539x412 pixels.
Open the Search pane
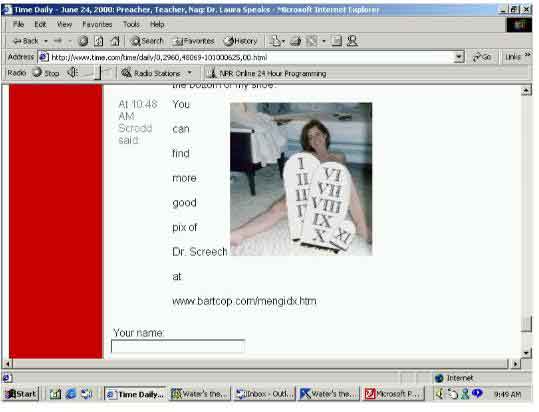[147, 41]
